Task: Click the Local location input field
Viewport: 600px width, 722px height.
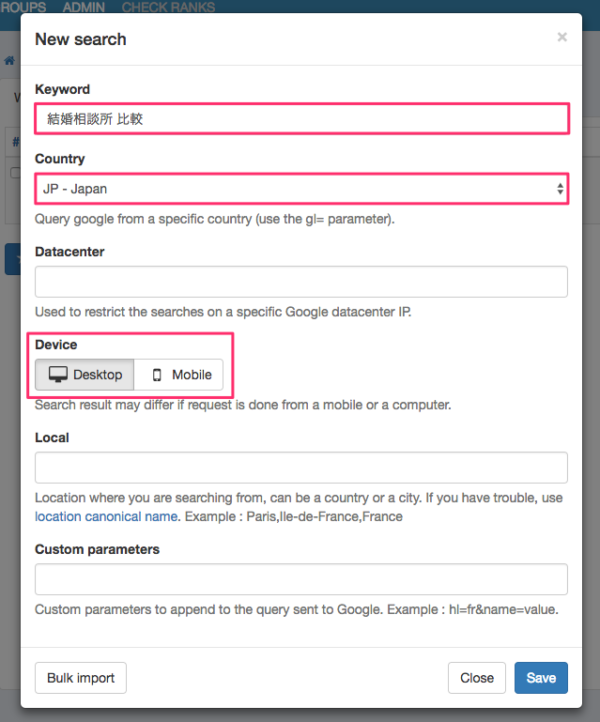Action: click(300, 467)
